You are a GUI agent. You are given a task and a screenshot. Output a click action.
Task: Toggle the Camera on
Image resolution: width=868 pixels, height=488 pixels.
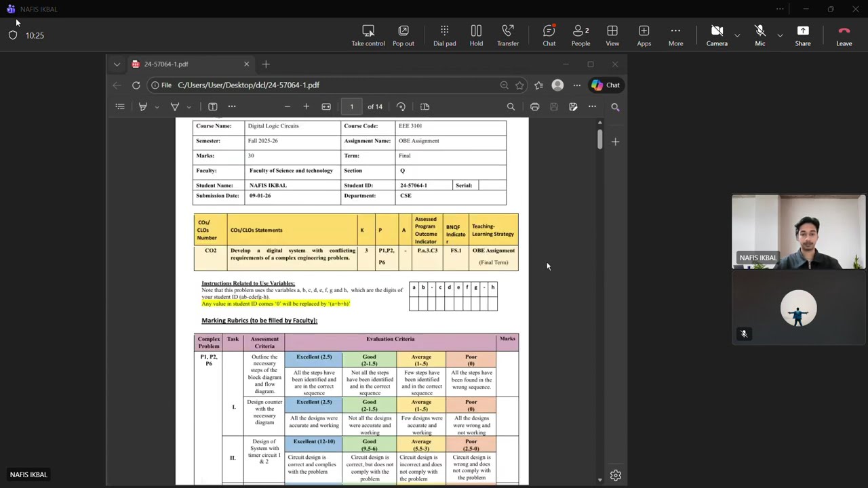click(717, 36)
